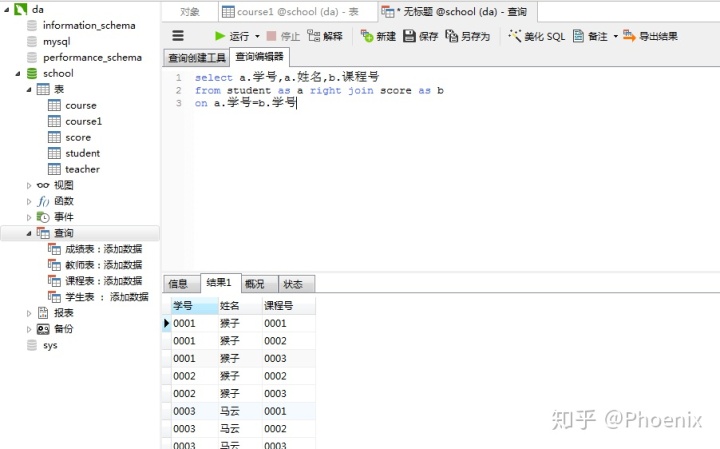
Task: Select the 结果1 tab
Action: pyautogui.click(x=219, y=282)
